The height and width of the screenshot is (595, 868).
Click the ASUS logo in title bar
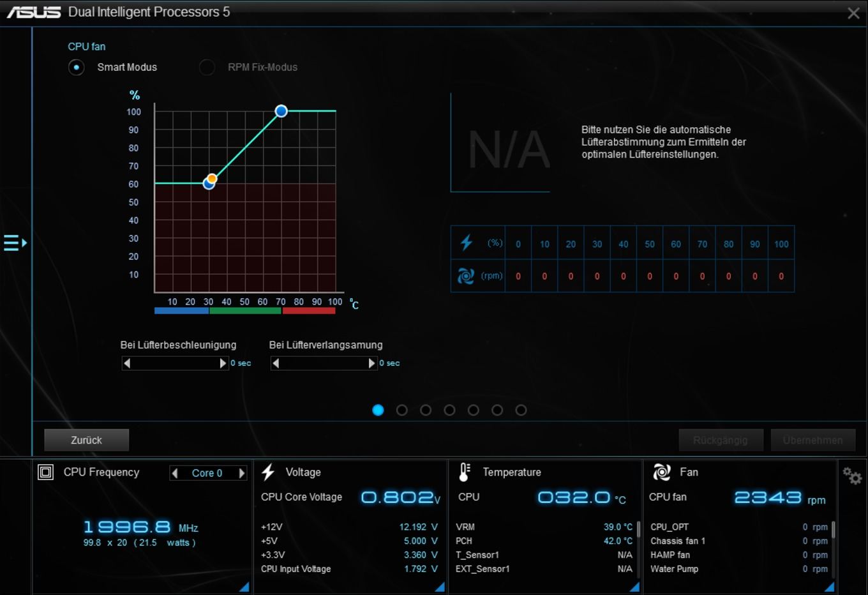click(x=34, y=12)
